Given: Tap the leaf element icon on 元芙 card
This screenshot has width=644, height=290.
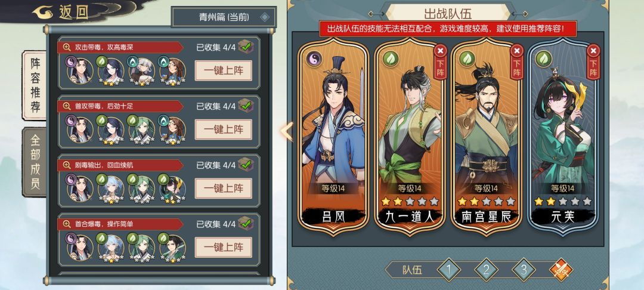Looking at the screenshot, I should (x=543, y=58).
